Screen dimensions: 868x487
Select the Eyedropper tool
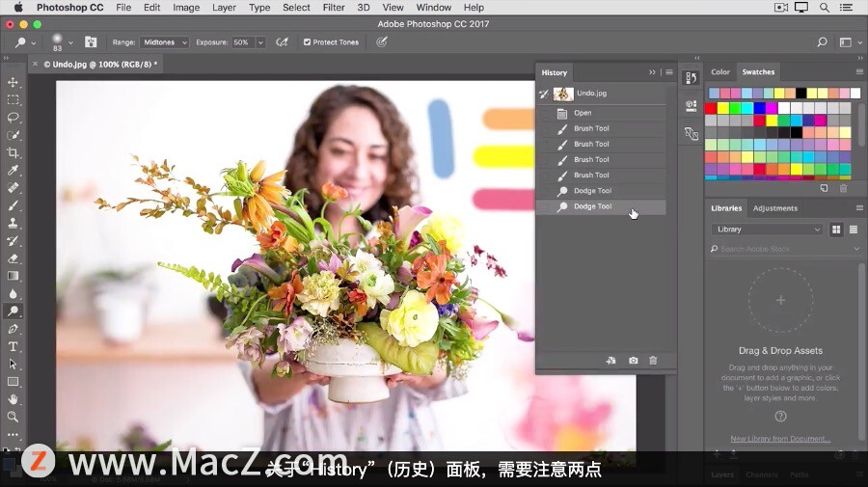[13, 170]
